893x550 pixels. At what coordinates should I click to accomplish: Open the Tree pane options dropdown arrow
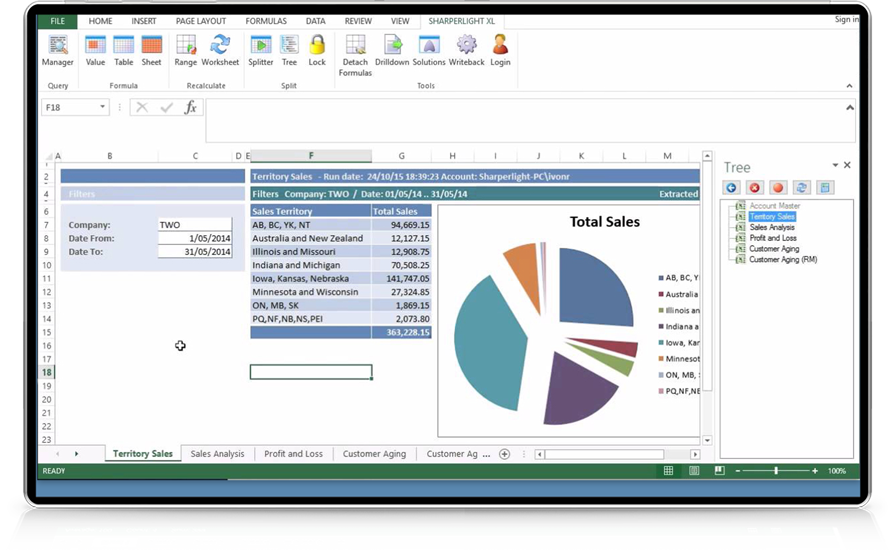click(835, 165)
